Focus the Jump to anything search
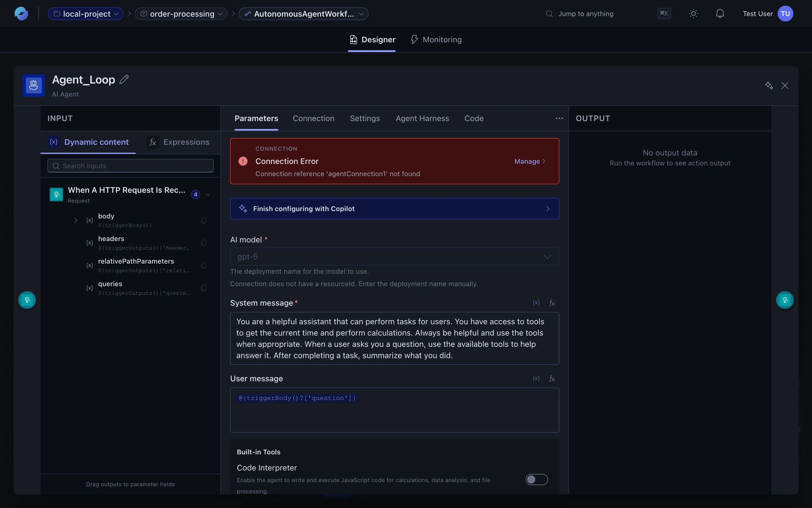The image size is (812, 508). tap(586, 14)
